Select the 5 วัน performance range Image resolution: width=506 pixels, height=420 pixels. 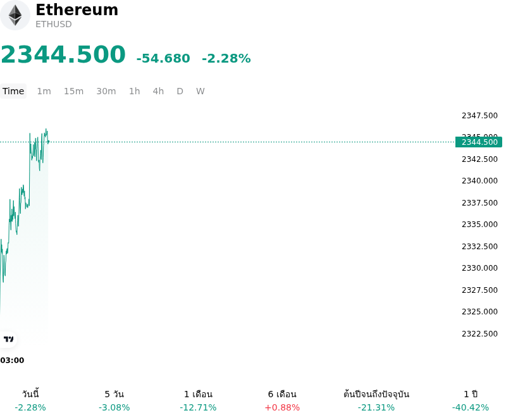pyautogui.click(x=114, y=400)
